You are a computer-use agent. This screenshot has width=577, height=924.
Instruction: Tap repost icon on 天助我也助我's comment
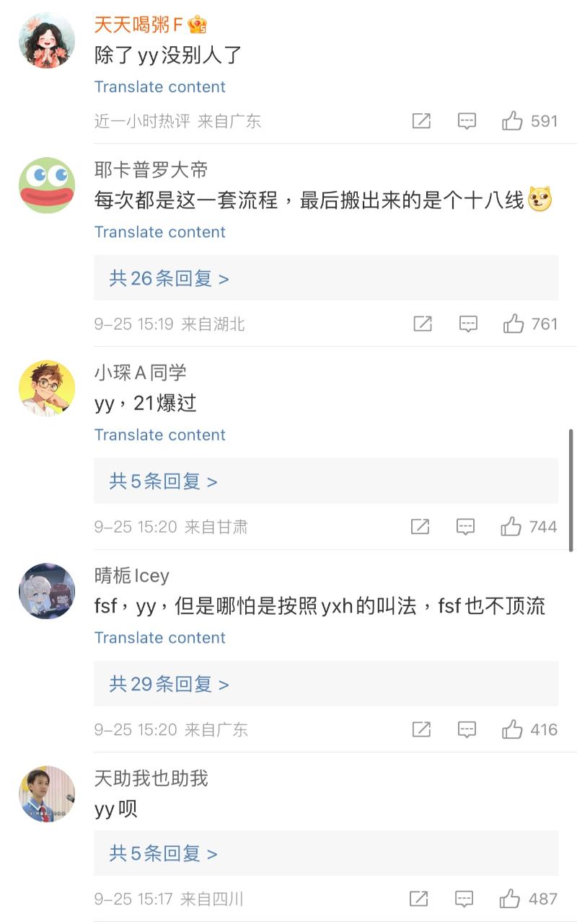click(419, 899)
